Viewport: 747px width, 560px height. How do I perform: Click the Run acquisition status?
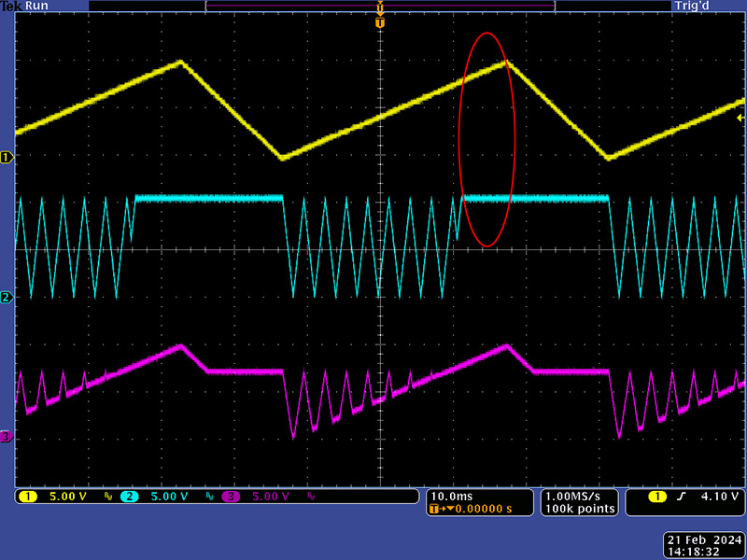pyautogui.click(x=38, y=6)
